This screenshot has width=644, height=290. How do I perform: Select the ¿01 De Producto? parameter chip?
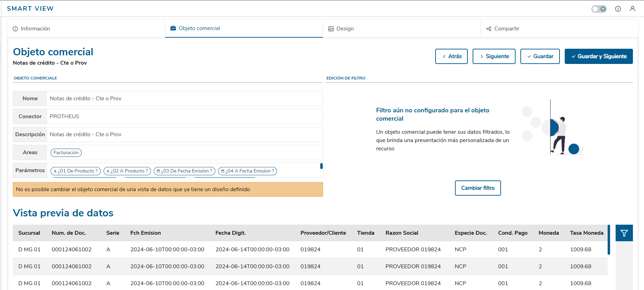[76, 171]
